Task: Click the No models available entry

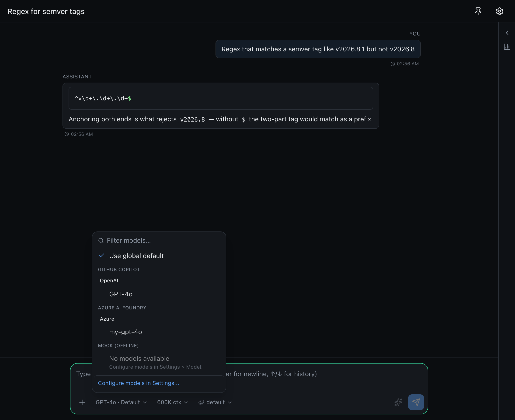Action: click(139, 358)
